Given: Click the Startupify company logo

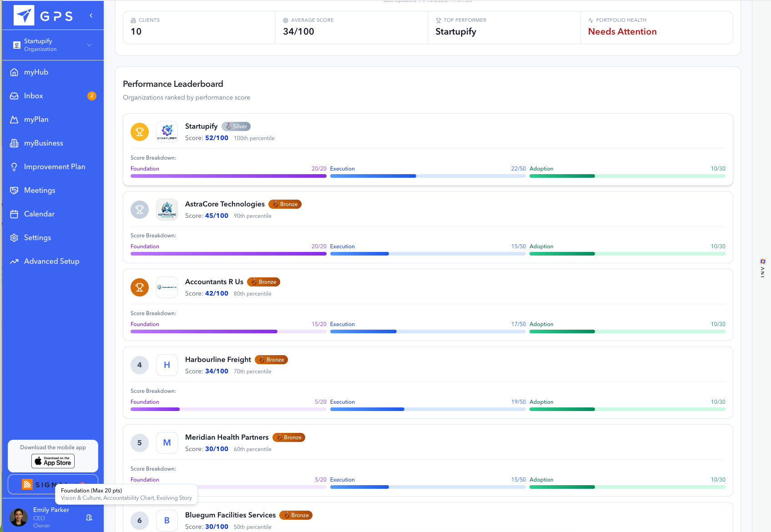Looking at the screenshot, I should coord(167,132).
